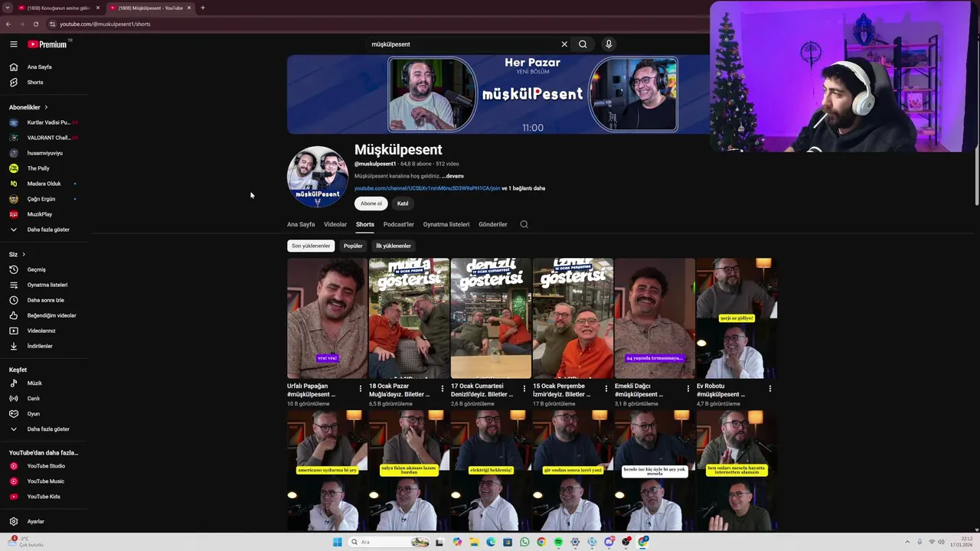
Task: Search within channel using magnifier icon
Action: [x=524, y=224]
